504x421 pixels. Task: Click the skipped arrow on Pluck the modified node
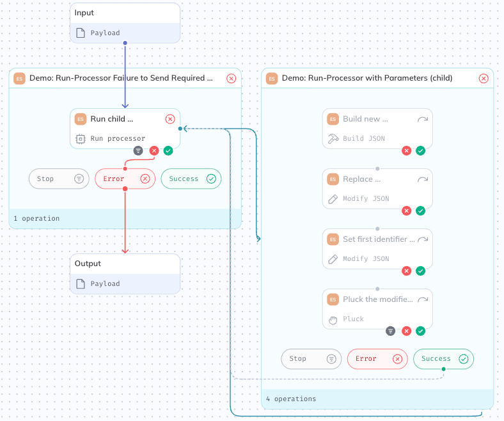(423, 299)
